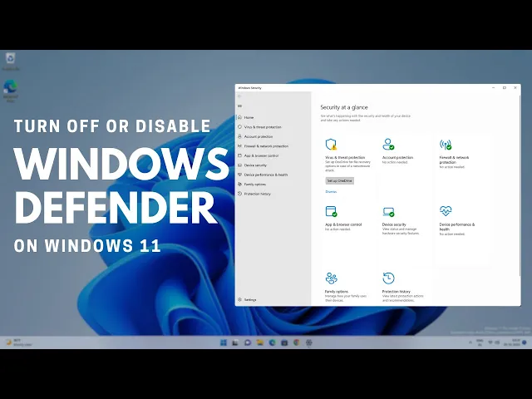Viewport: 532px width, 399px height.
Task: Open Settings gear at sidebar bottom
Action: click(239, 299)
